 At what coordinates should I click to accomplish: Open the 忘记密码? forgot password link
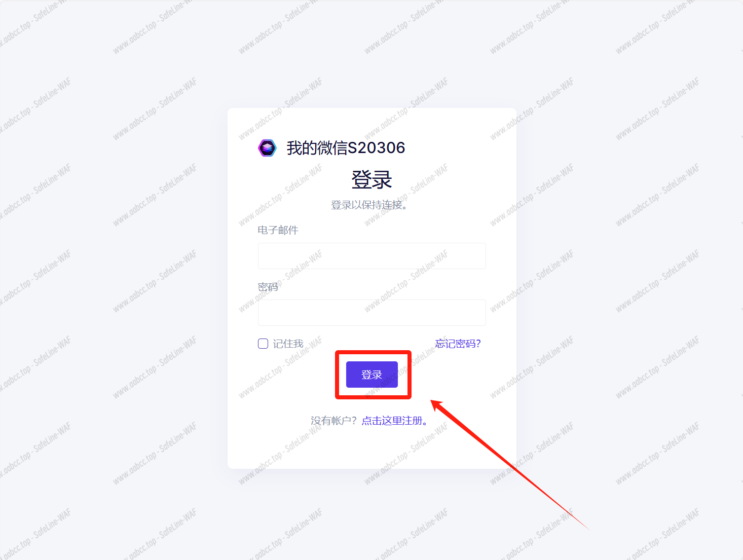point(458,344)
